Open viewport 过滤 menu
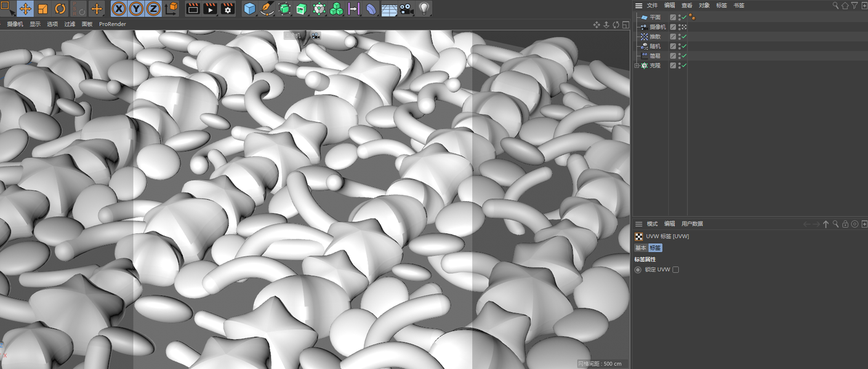Viewport: 868px width, 369px height. pos(70,24)
